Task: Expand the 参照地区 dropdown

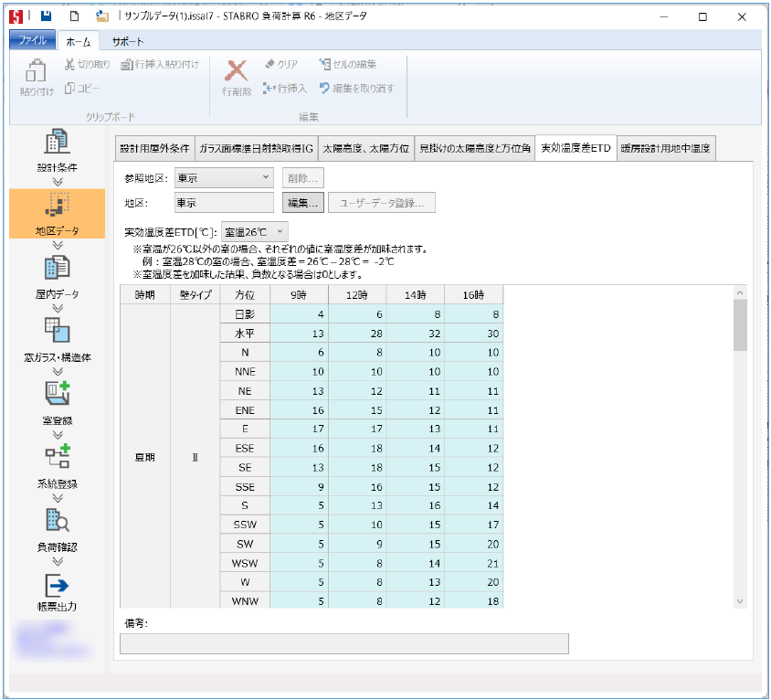Action: point(224,178)
